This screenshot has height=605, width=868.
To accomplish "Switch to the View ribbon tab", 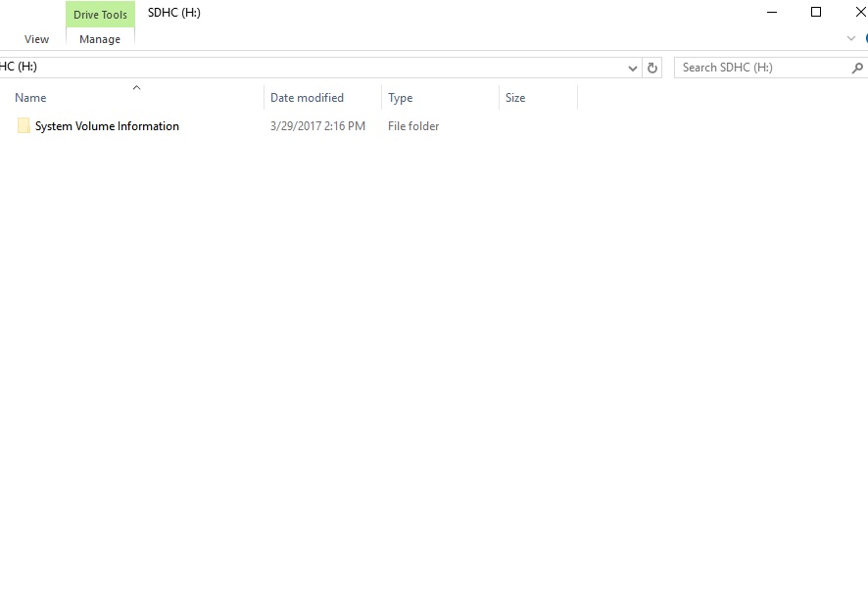I will pos(36,39).
